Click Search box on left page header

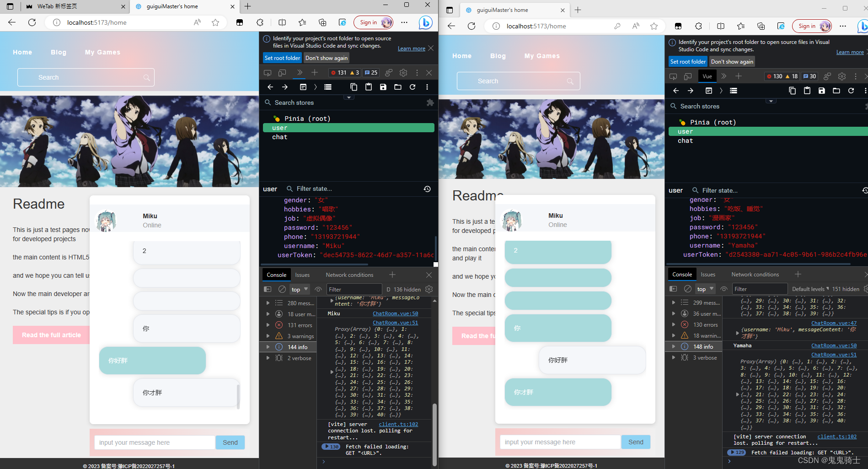coord(86,77)
